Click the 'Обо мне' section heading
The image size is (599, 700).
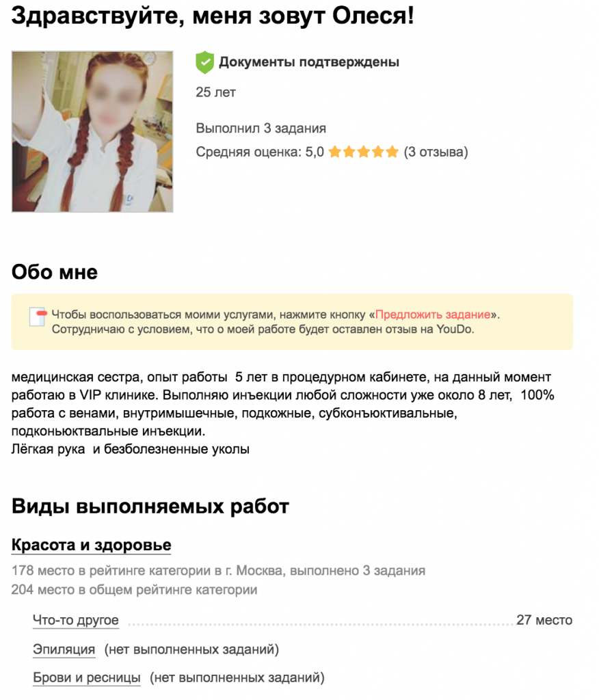tap(55, 272)
